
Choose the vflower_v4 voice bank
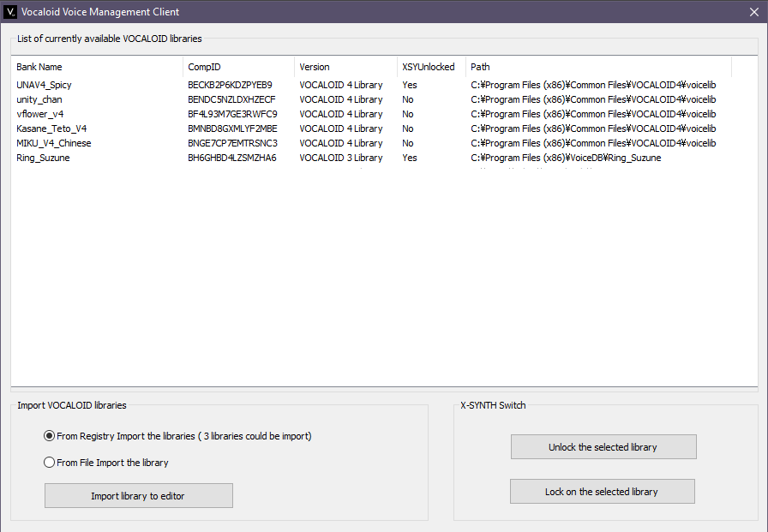click(40, 114)
